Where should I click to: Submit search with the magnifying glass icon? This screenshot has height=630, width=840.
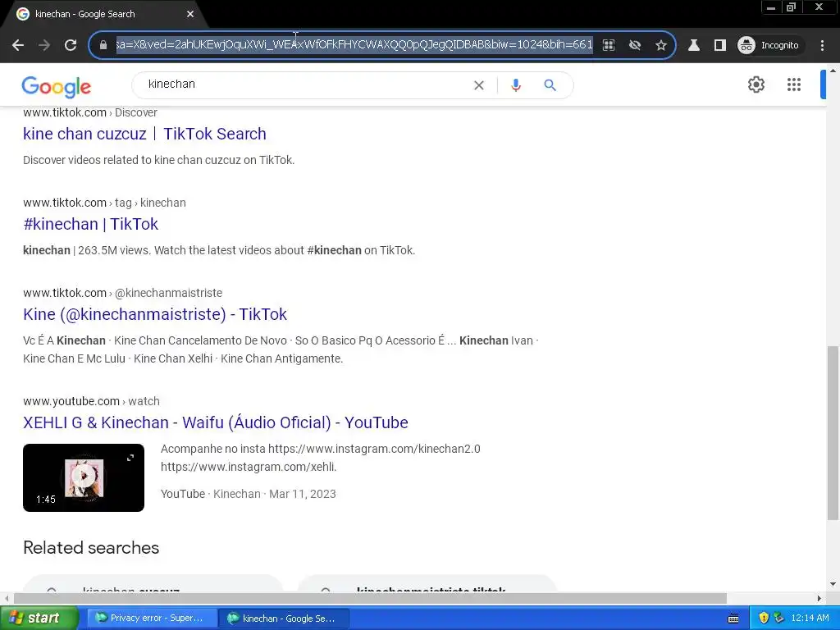point(550,85)
